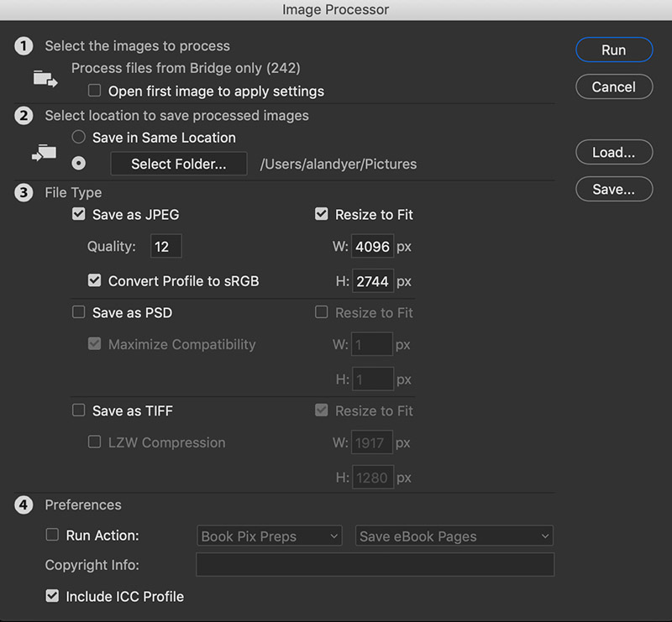672x622 pixels.
Task: Click inside the Copyright Info field
Action: (375, 564)
